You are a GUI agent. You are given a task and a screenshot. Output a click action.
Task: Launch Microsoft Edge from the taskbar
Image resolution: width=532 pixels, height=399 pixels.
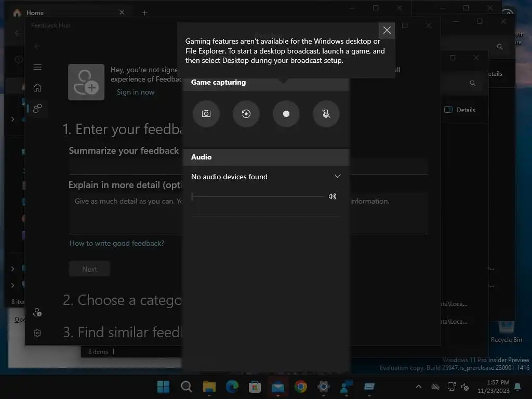pos(232,387)
